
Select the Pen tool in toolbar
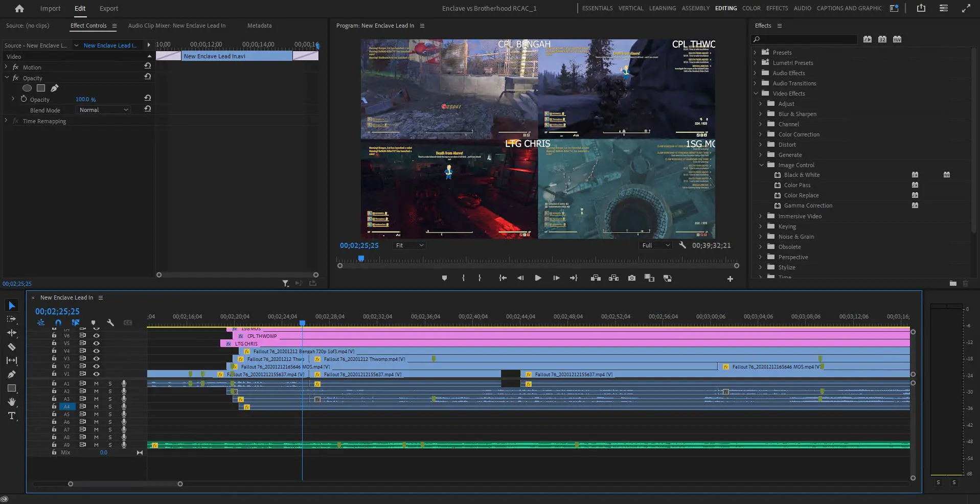[x=12, y=374]
